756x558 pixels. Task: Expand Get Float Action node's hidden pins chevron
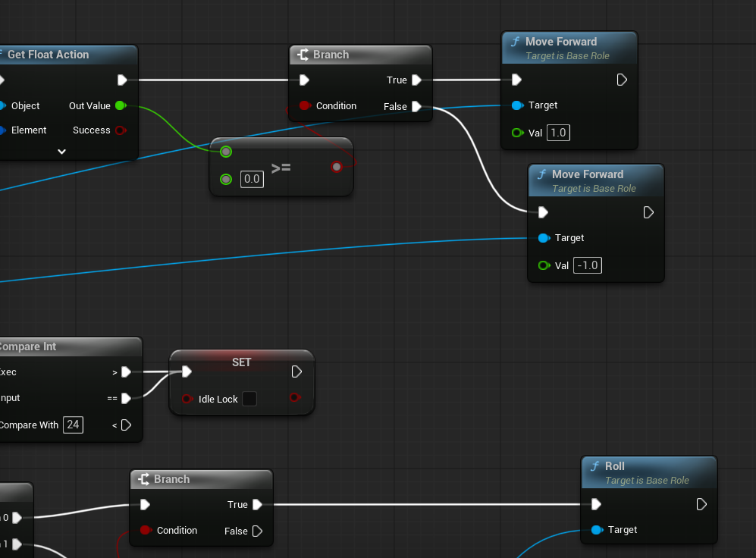pos(61,152)
